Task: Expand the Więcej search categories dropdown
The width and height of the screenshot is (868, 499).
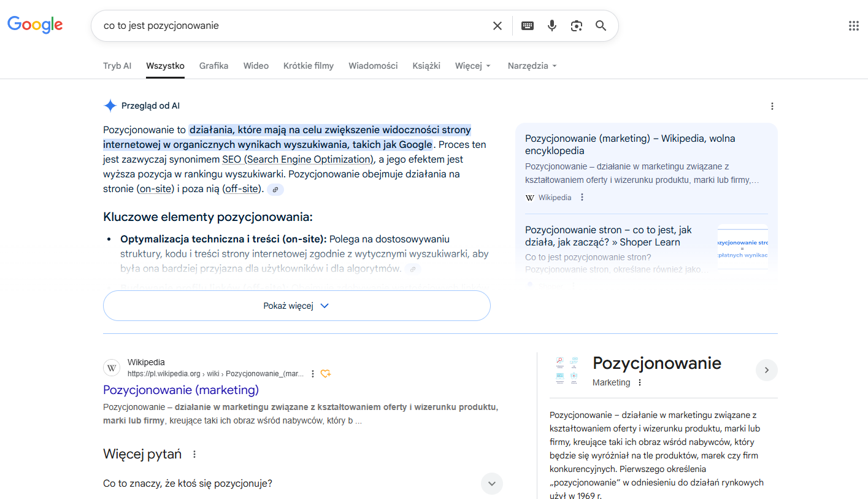Action: tap(473, 66)
